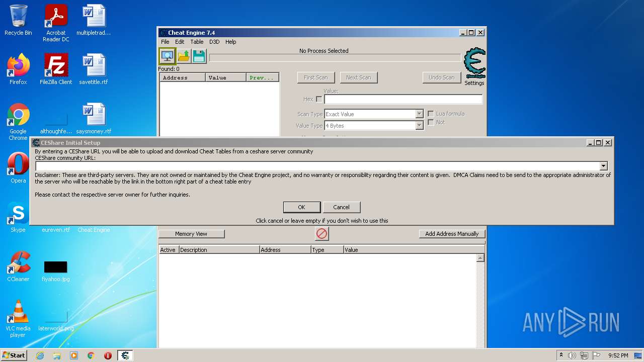The image size is (644, 362).
Task: Click address list scrollbar up arrow
Action: [480, 258]
